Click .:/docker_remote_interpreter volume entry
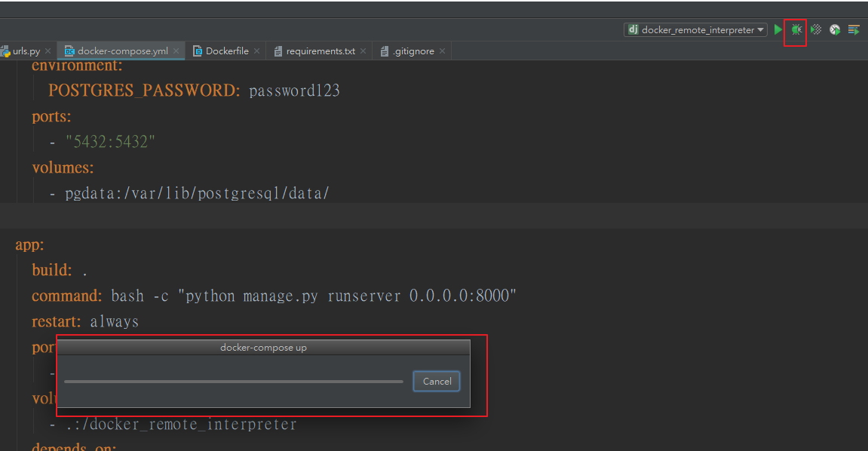This screenshot has height=451, width=868. coord(181,425)
